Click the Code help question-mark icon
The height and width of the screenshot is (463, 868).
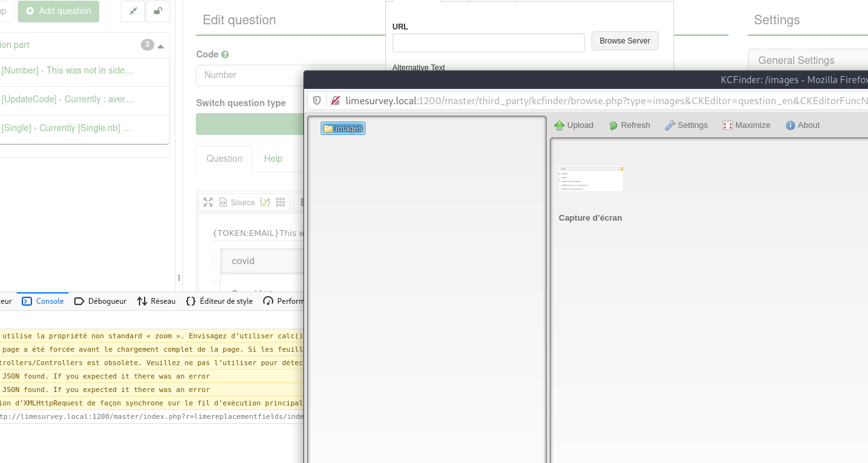point(225,55)
